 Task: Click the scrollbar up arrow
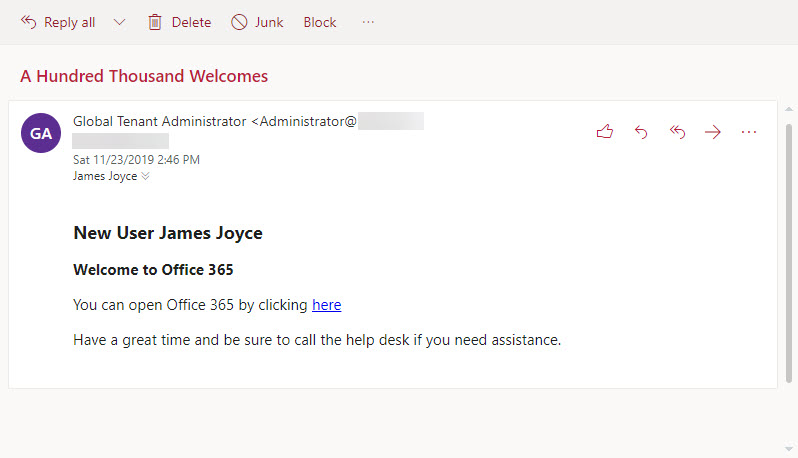(789, 109)
